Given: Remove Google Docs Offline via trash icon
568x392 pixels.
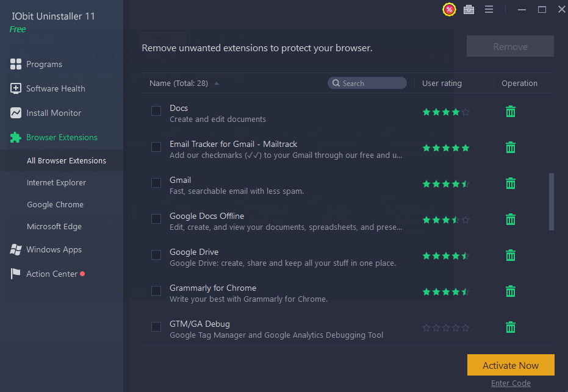Looking at the screenshot, I should pyautogui.click(x=511, y=219).
